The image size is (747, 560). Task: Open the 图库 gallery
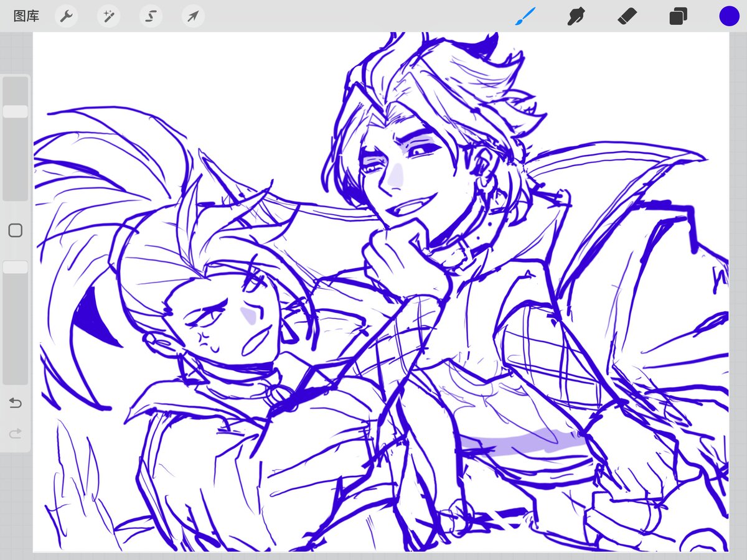click(x=26, y=16)
